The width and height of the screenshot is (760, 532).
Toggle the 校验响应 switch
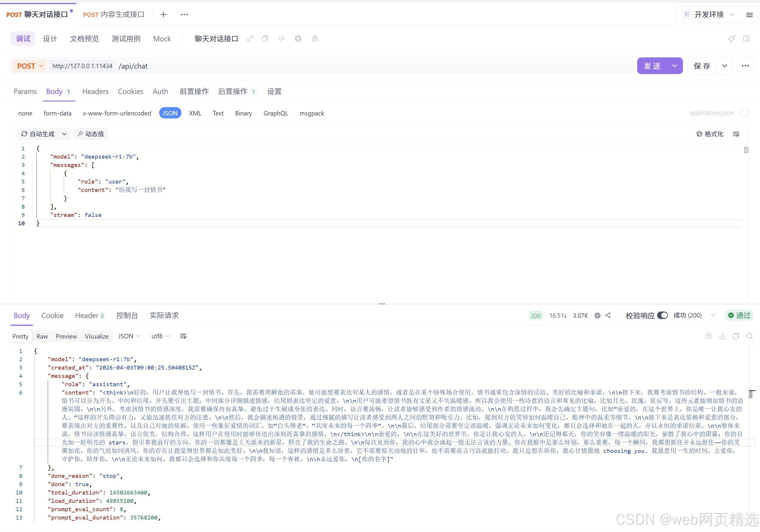(x=662, y=315)
